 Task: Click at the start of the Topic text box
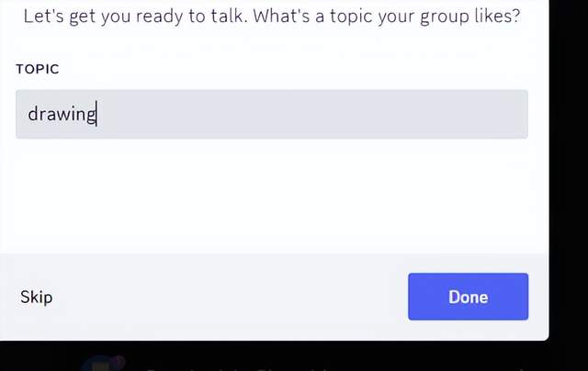pyautogui.click(x=24, y=115)
